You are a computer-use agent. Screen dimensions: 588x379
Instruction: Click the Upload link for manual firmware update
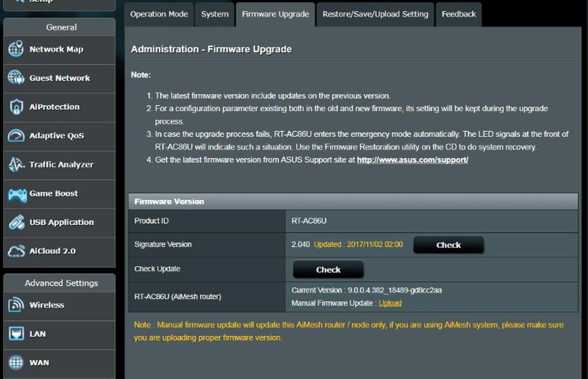(390, 303)
